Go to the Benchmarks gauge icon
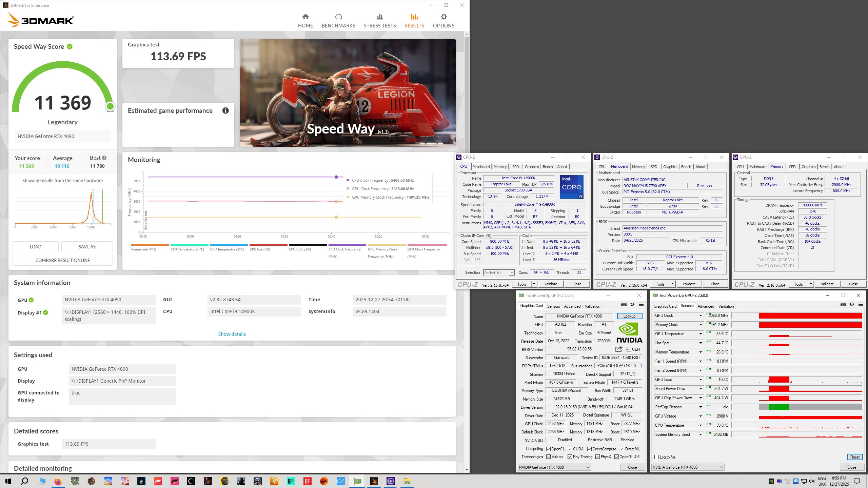The width and height of the screenshot is (868, 488). point(338,17)
